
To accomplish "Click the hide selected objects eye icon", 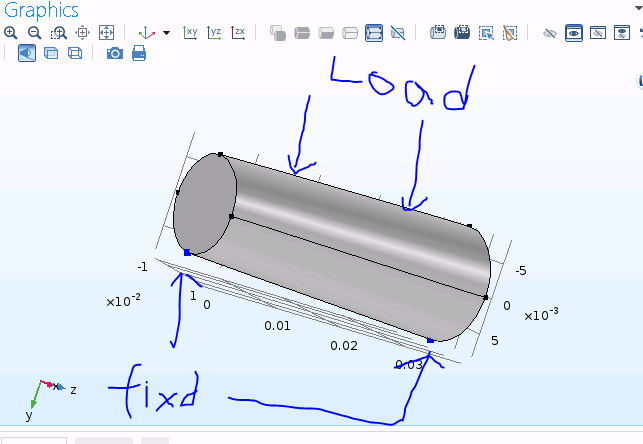I will click(549, 32).
